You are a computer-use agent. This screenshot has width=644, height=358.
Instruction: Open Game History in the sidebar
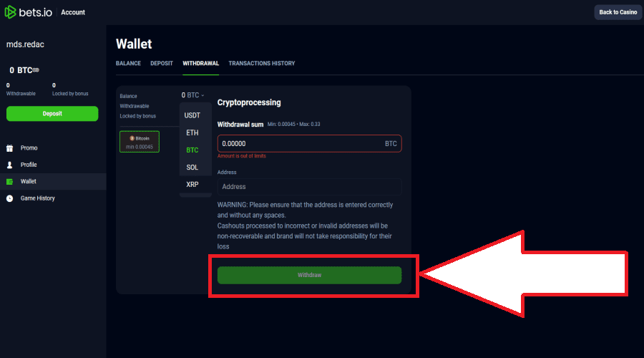(37, 198)
